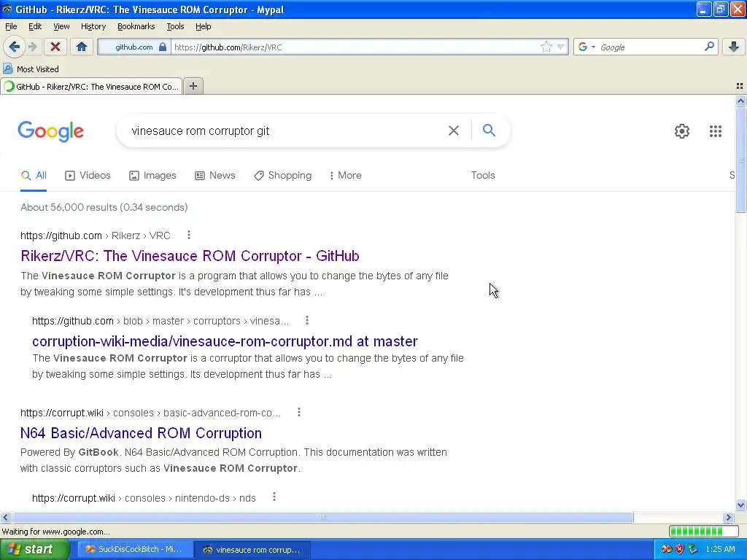
Task: Open the History menu
Action: tap(93, 26)
